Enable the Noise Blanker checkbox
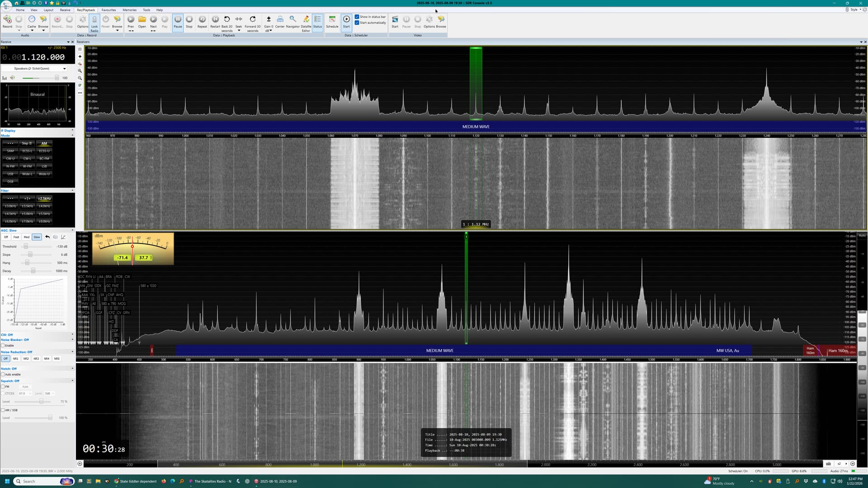 click(x=3, y=346)
